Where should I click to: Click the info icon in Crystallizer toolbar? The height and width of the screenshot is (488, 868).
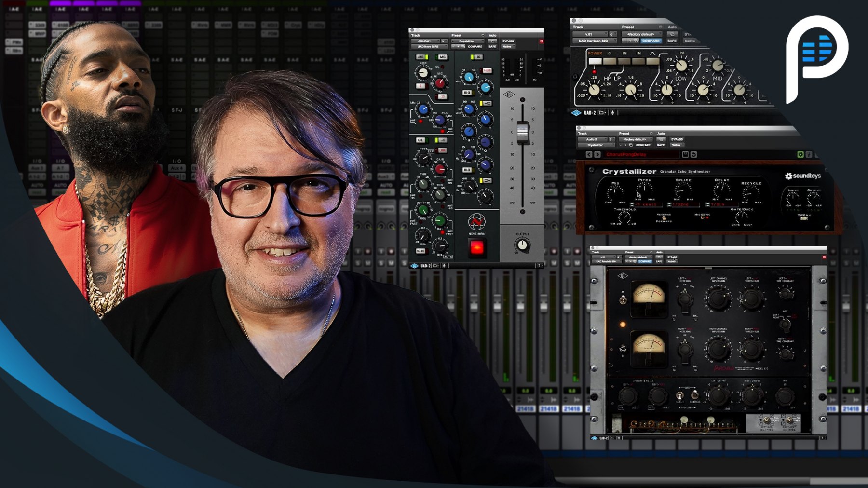809,155
